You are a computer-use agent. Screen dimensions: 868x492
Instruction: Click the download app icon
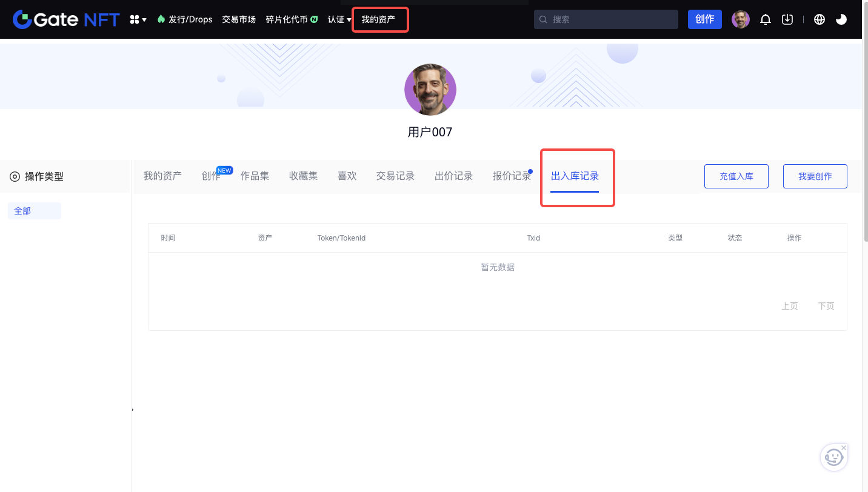pos(787,19)
